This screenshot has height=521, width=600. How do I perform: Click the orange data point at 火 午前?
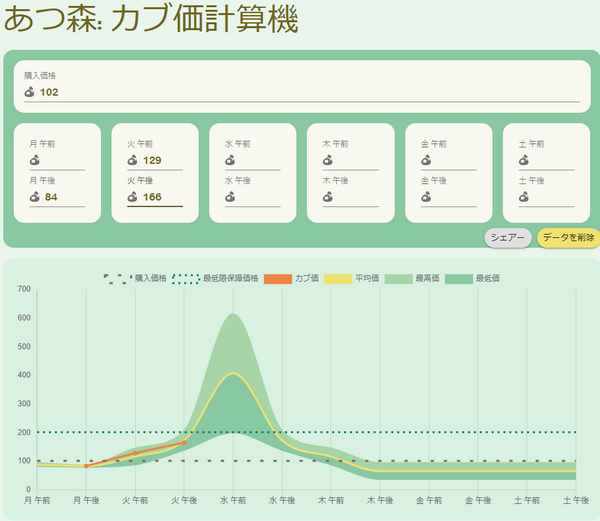135,453
